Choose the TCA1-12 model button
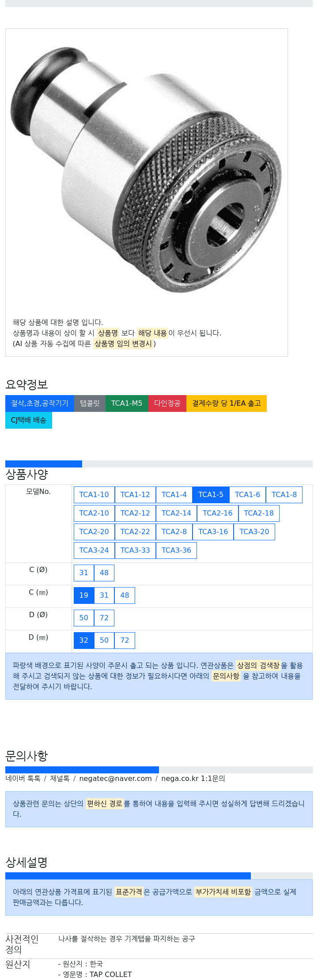 pyautogui.click(x=135, y=494)
